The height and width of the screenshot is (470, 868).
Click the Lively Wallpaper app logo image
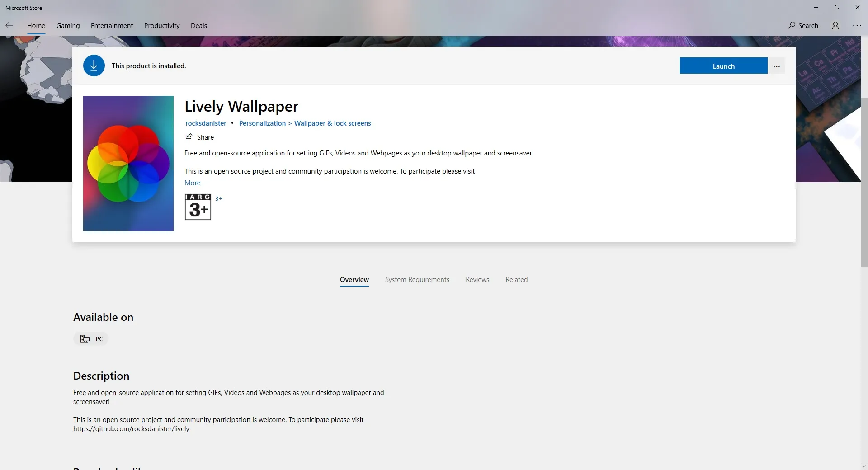(x=128, y=164)
